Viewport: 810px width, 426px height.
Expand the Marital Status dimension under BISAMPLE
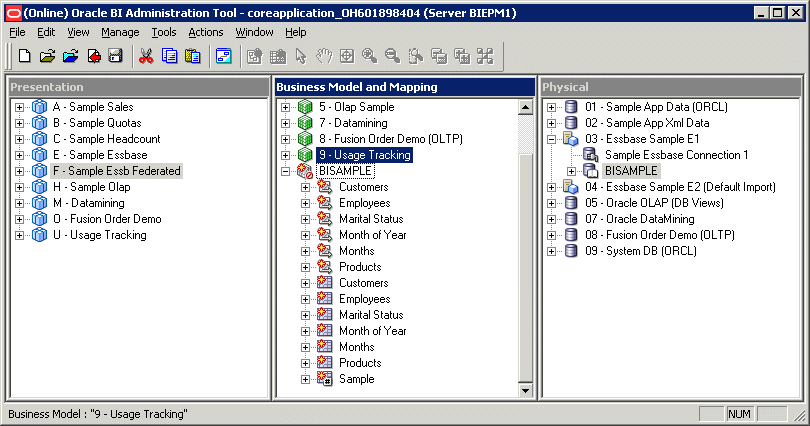[x=305, y=219]
